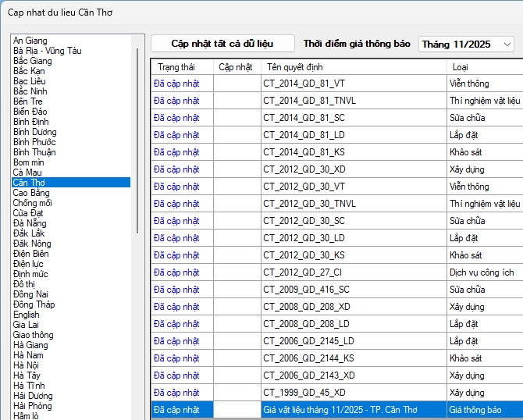This screenshot has width=523, height=420.
Task: Click the 'Tên quyết định' column header
Action: pyautogui.click(x=294, y=67)
